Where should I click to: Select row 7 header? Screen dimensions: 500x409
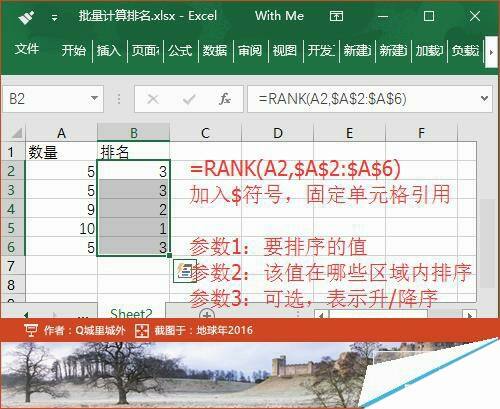(x=12, y=266)
